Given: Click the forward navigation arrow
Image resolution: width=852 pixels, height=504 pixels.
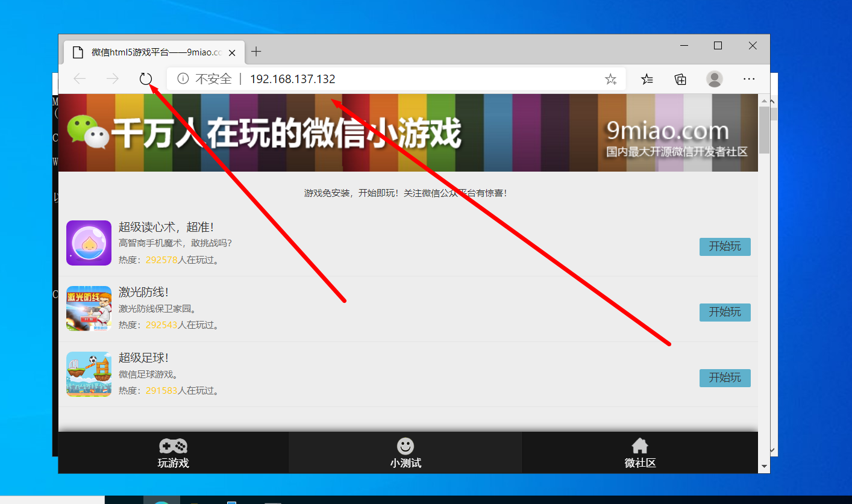Looking at the screenshot, I should tap(113, 79).
